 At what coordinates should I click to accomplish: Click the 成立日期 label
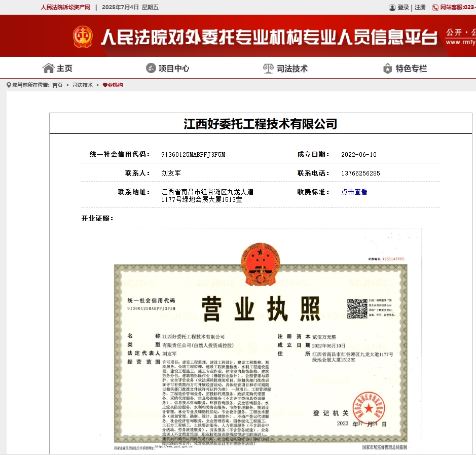313,154
